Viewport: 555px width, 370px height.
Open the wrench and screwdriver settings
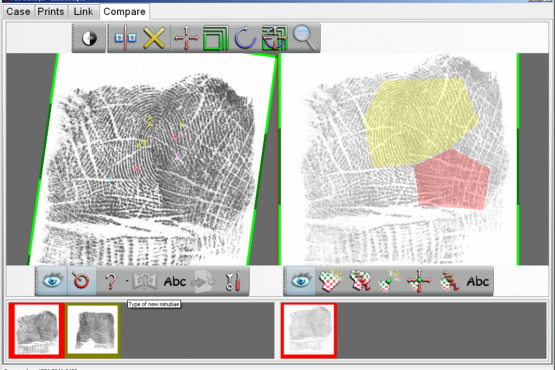pos(233,281)
